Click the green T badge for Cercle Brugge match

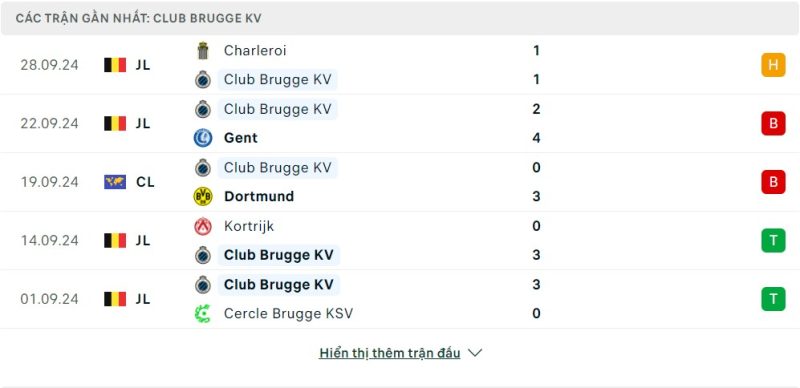[773, 299]
